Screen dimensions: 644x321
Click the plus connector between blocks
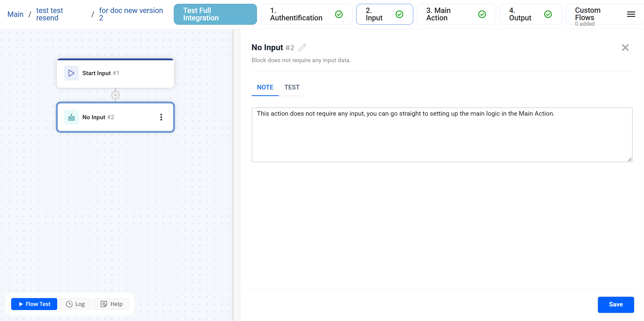point(116,95)
